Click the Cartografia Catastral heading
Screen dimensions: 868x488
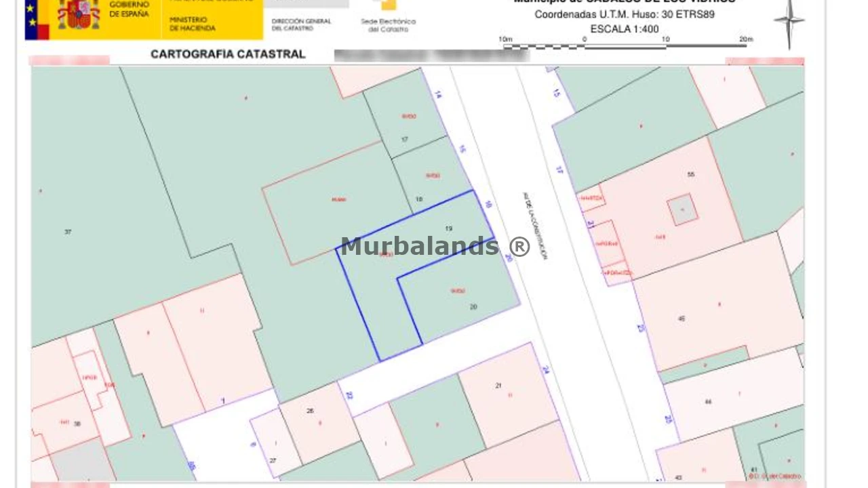tap(228, 54)
